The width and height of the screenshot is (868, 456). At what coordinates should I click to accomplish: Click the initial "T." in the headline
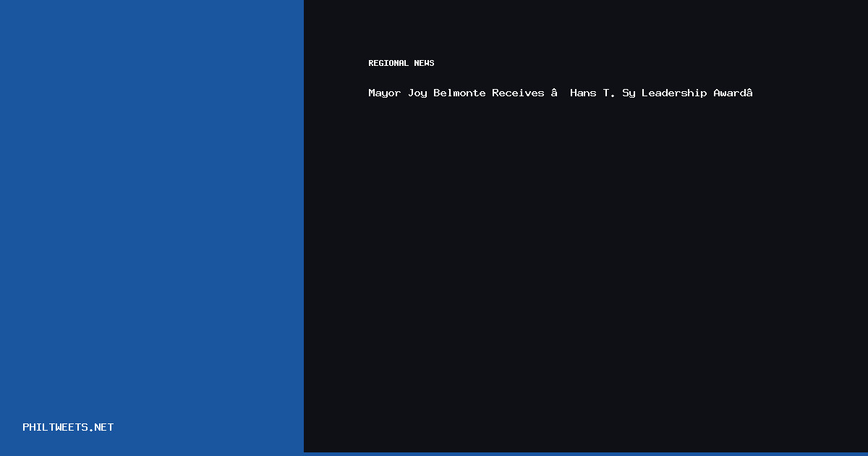[x=609, y=93]
